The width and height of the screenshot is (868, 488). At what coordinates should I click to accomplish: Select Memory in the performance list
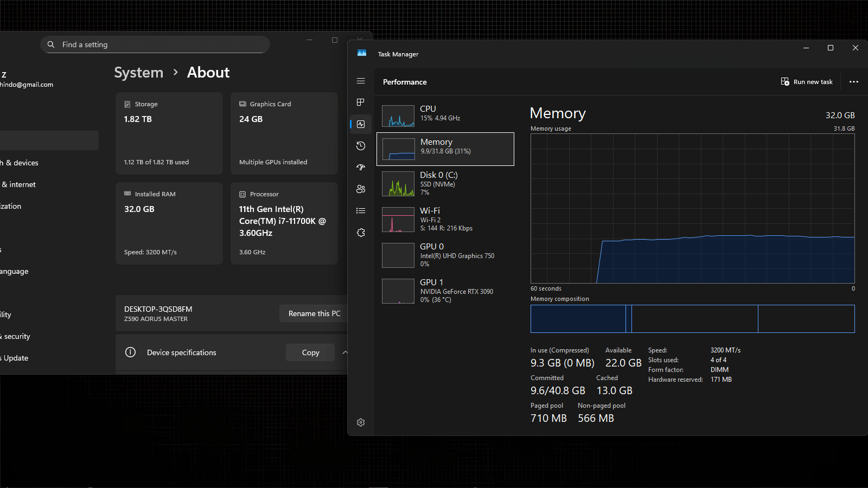[x=445, y=149]
